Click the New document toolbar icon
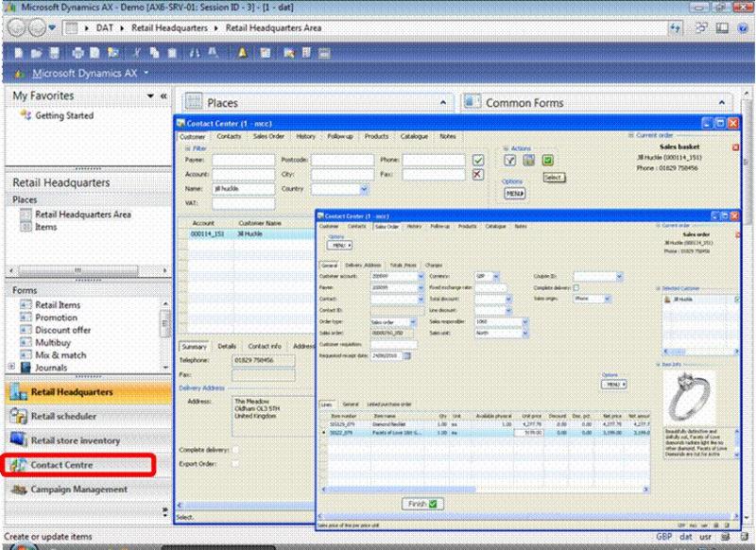This screenshot has width=756, height=550. point(18,53)
